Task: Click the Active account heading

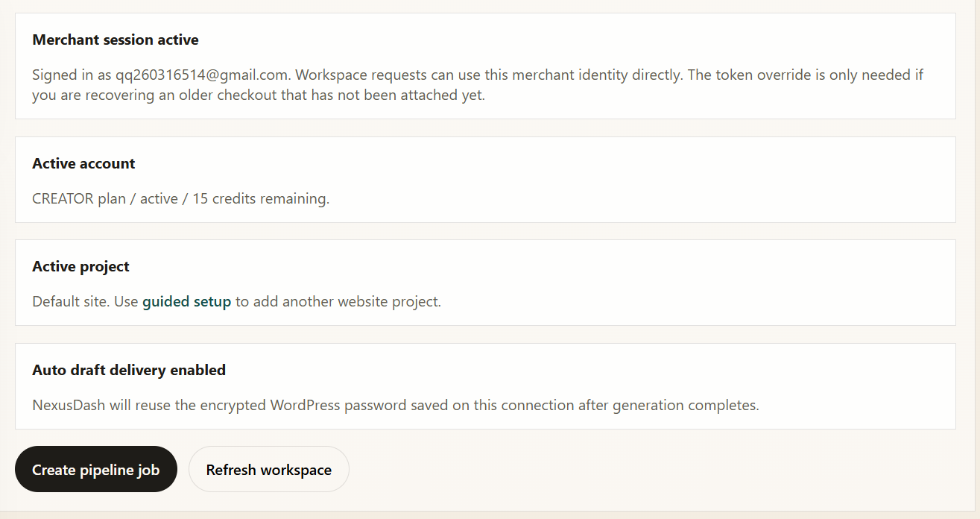Action: point(83,163)
